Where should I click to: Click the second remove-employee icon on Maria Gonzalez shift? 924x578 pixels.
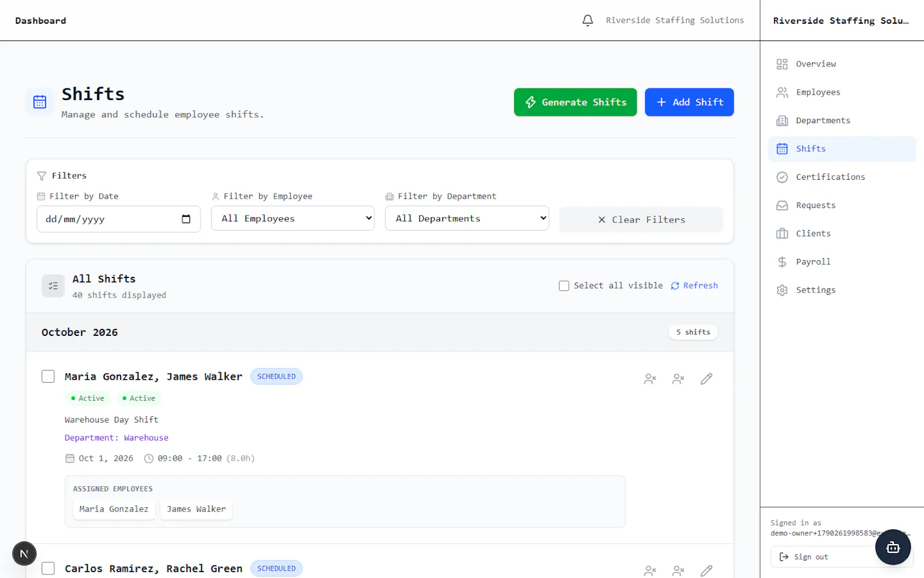pyautogui.click(x=679, y=379)
